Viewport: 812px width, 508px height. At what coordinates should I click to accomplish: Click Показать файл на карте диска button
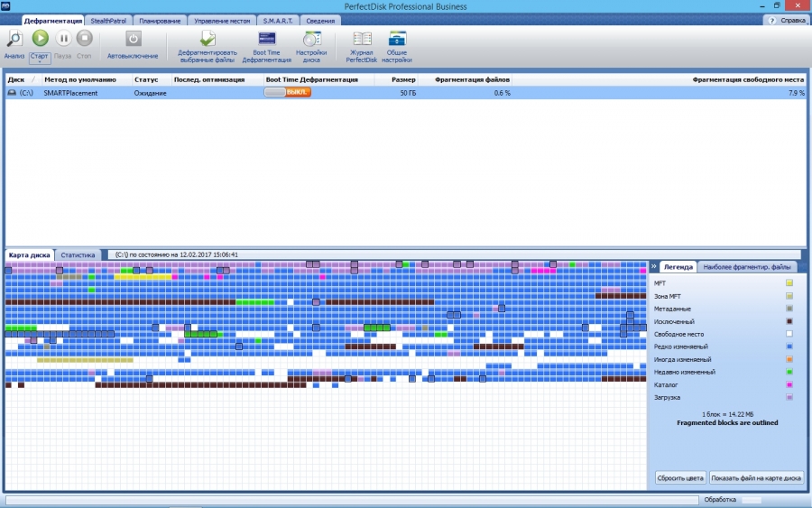[756, 477]
